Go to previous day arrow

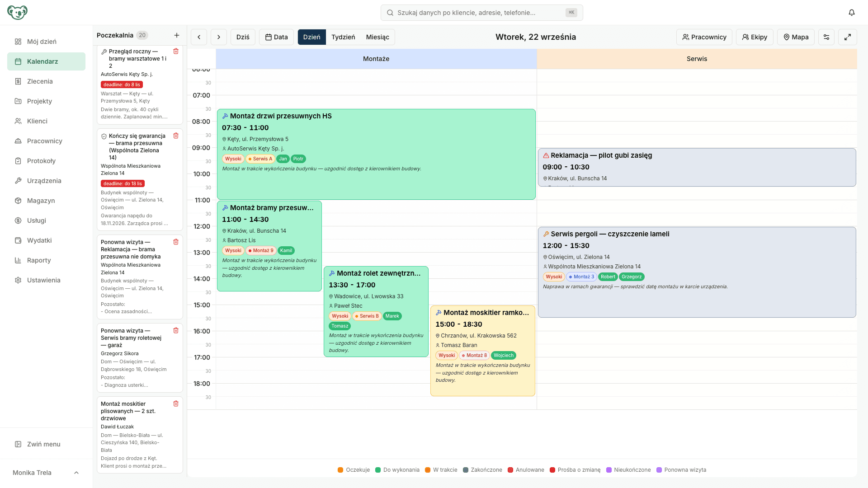pyautogui.click(x=199, y=37)
